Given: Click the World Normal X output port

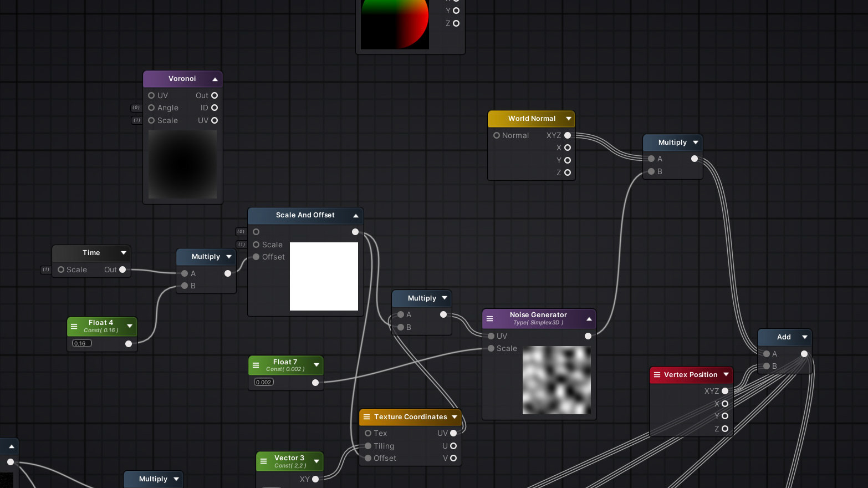Looking at the screenshot, I should click(568, 148).
